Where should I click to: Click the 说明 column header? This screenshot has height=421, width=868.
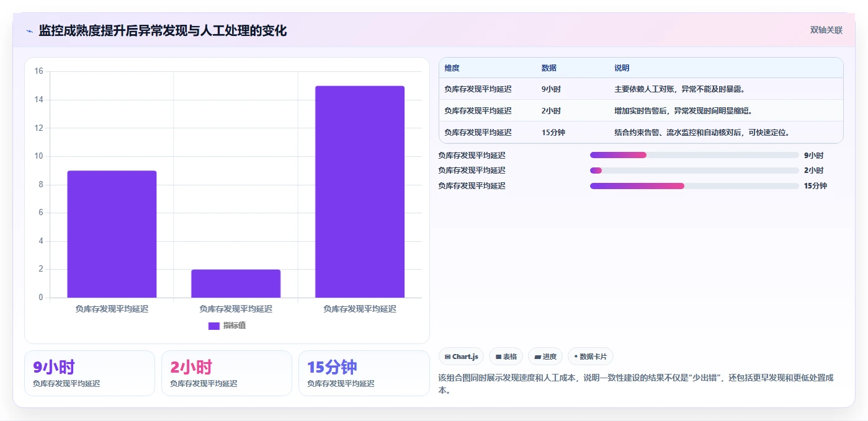622,68
